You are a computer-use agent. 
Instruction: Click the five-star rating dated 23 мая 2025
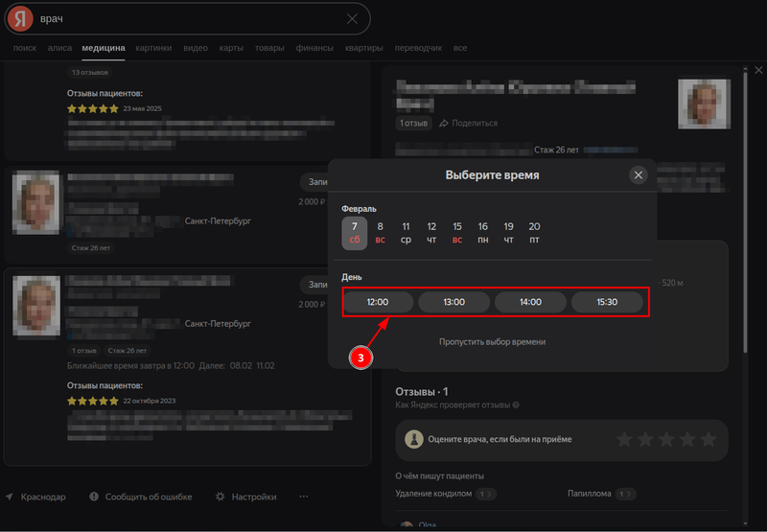(x=93, y=108)
